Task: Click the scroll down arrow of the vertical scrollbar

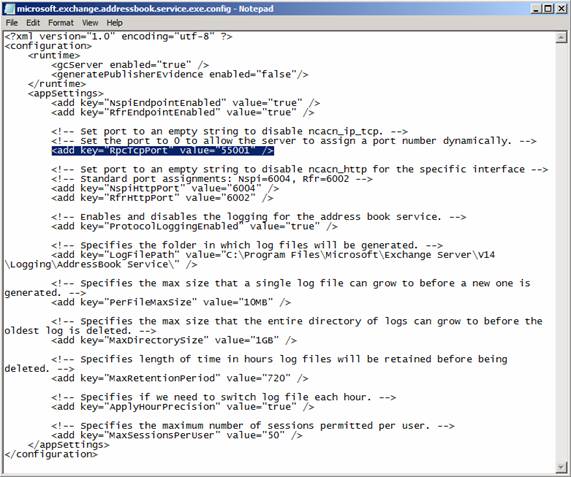Action: (561, 466)
